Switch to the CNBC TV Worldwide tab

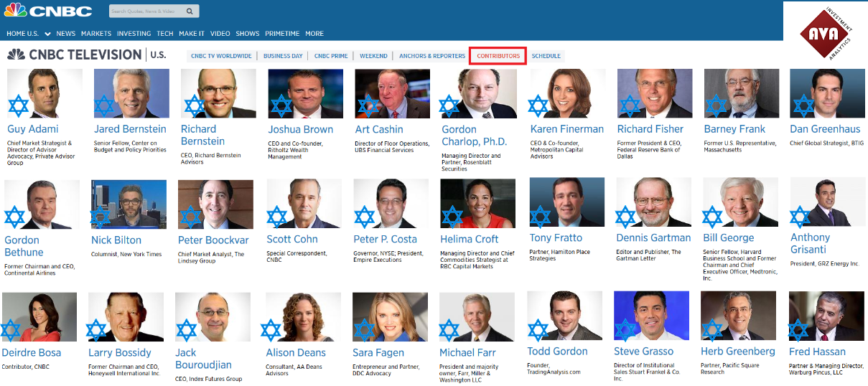pos(221,56)
